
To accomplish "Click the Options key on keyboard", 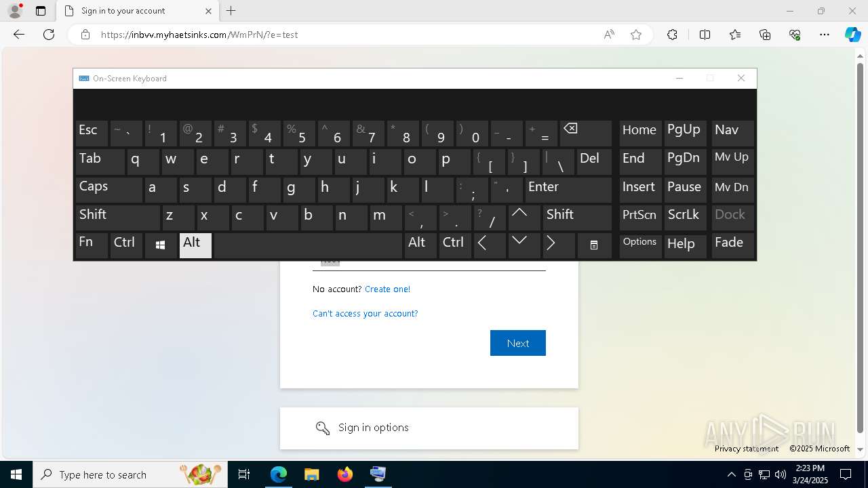I will (x=640, y=245).
